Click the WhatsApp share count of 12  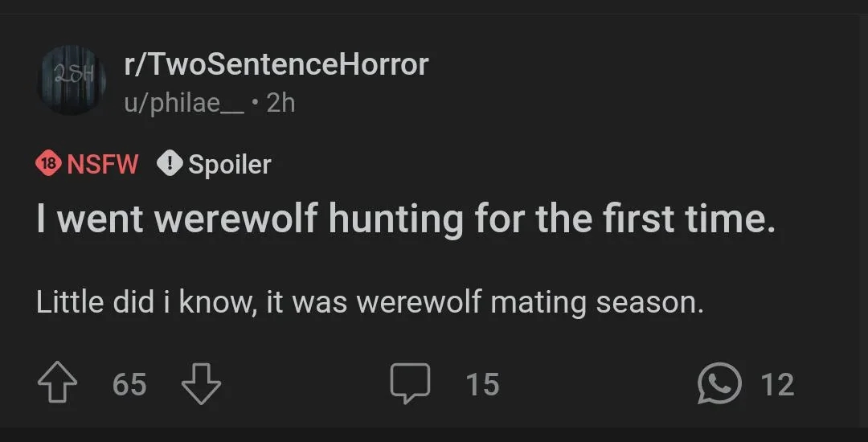[777, 384]
